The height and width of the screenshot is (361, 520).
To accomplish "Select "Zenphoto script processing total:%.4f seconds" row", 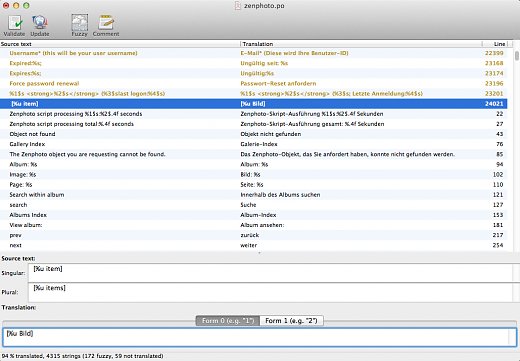I will pos(254,124).
